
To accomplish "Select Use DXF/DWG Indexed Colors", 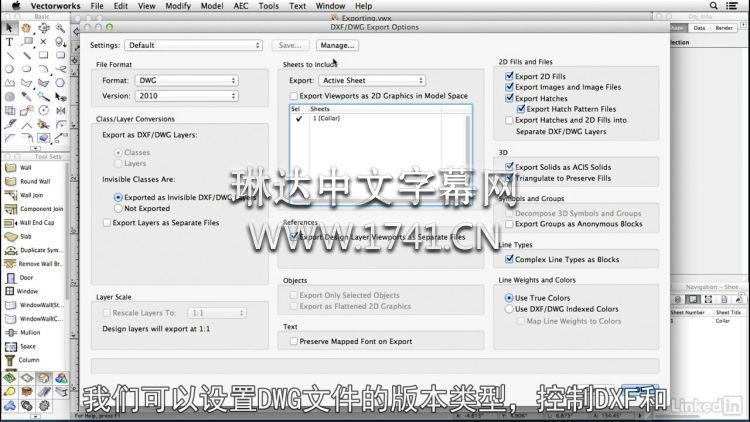I will [x=509, y=309].
